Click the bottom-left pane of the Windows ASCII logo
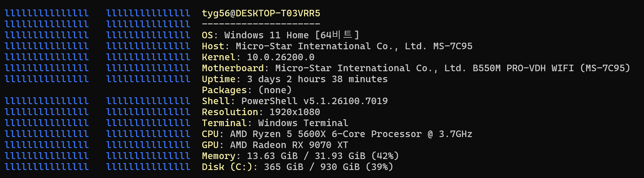The width and height of the screenshot is (644, 178). [47, 134]
